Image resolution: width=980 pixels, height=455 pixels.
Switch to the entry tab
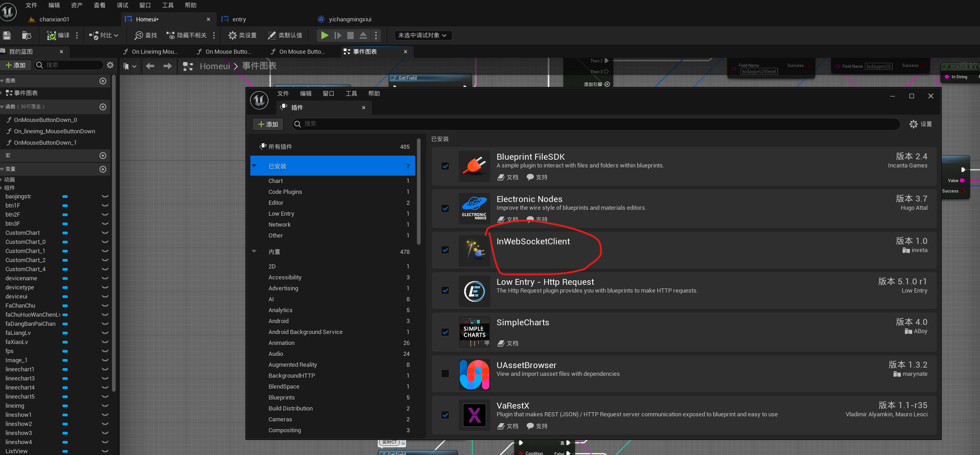tap(239, 20)
